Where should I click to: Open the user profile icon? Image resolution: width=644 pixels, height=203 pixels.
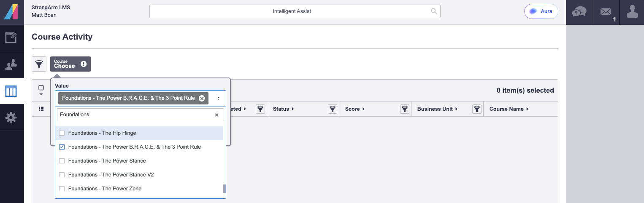click(x=632, y=12)
